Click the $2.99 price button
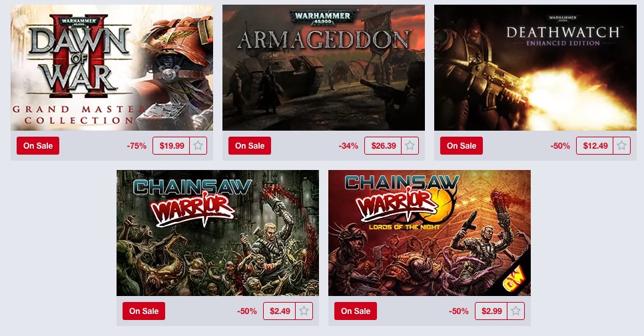 [491, 311]
